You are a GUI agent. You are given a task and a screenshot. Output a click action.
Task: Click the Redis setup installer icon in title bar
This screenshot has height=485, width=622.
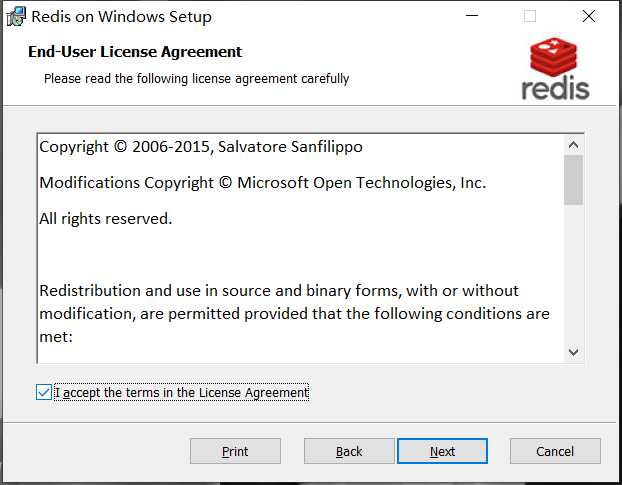pyautogui.click(x=16, y=17)
